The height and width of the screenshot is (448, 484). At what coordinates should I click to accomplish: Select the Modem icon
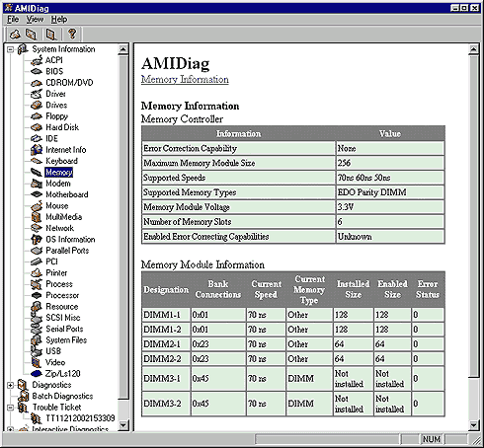pyautogui.click(x=37, y=184)
